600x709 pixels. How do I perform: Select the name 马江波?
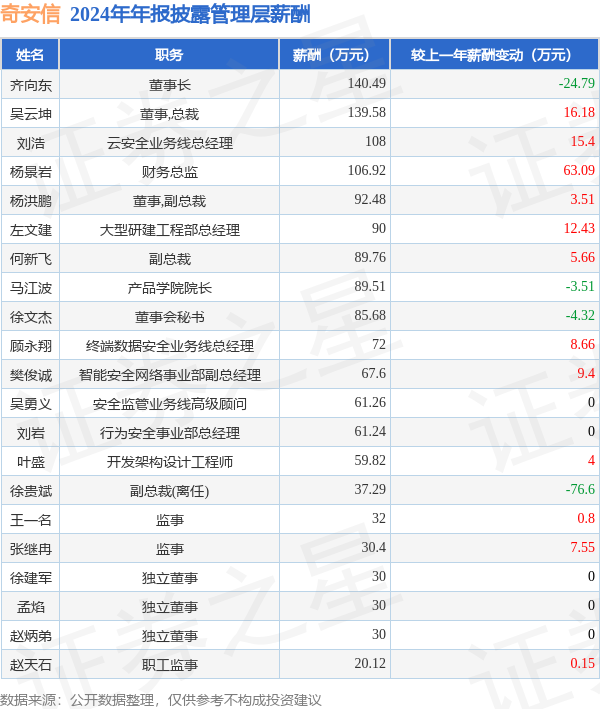[x=31, y=288]
